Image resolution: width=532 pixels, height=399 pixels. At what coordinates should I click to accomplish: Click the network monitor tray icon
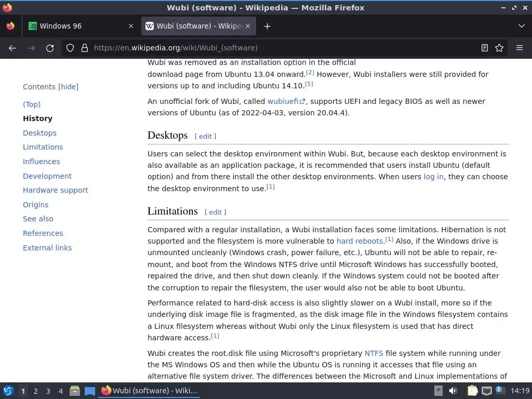(486, 391)
